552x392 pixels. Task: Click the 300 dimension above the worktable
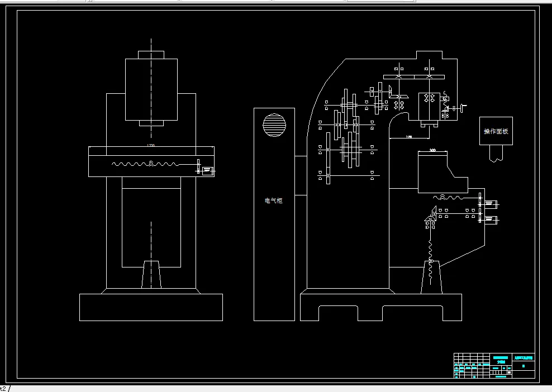tap(432, 150)
